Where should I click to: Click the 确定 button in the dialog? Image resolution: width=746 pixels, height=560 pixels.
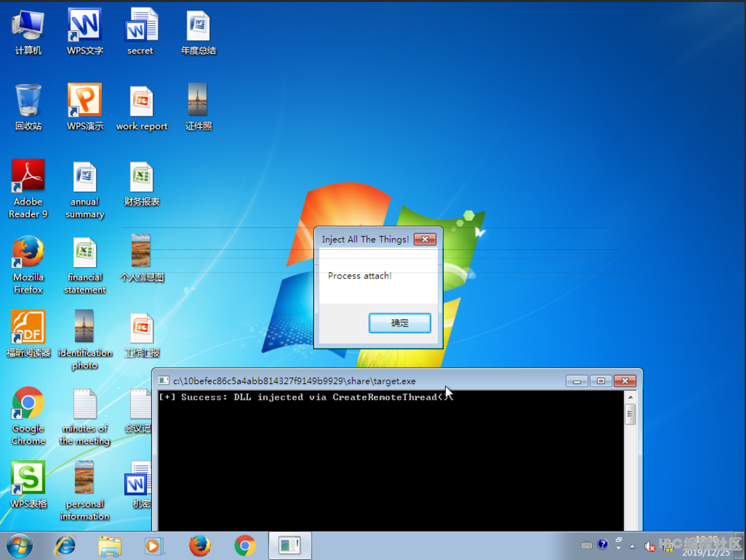tap(399, 323)
